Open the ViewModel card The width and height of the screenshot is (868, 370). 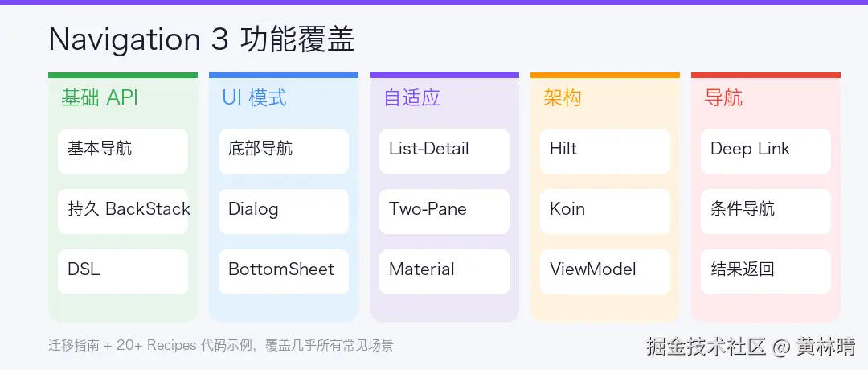tap(604, 271)
